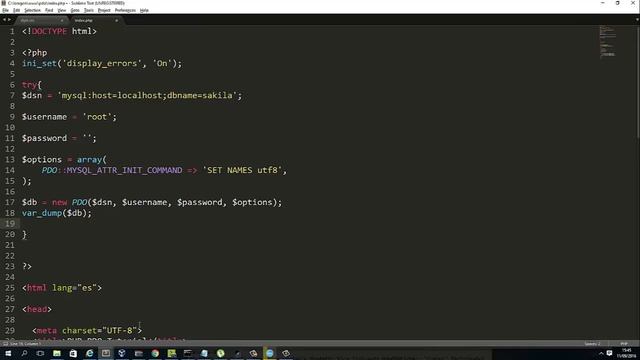640x360 pixels.
Task: Open the green round phone taskbar icon
Action: point(220,353)
